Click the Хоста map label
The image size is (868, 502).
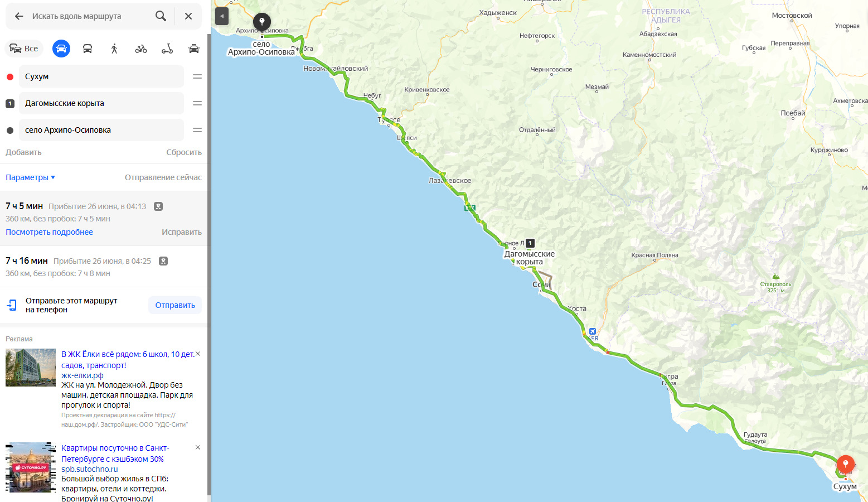tap(577, 308)
